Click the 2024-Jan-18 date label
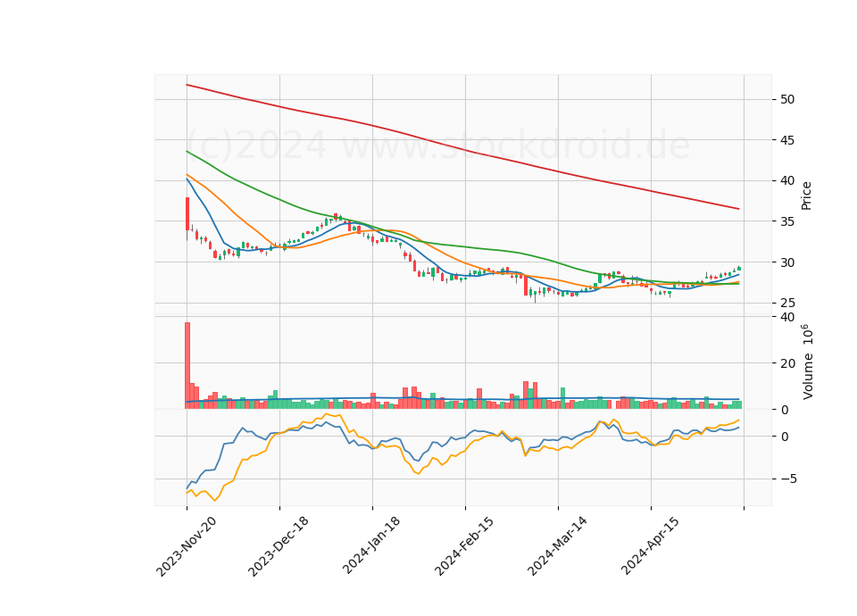This screenshot has width=857, height=616. pos(371,545)
